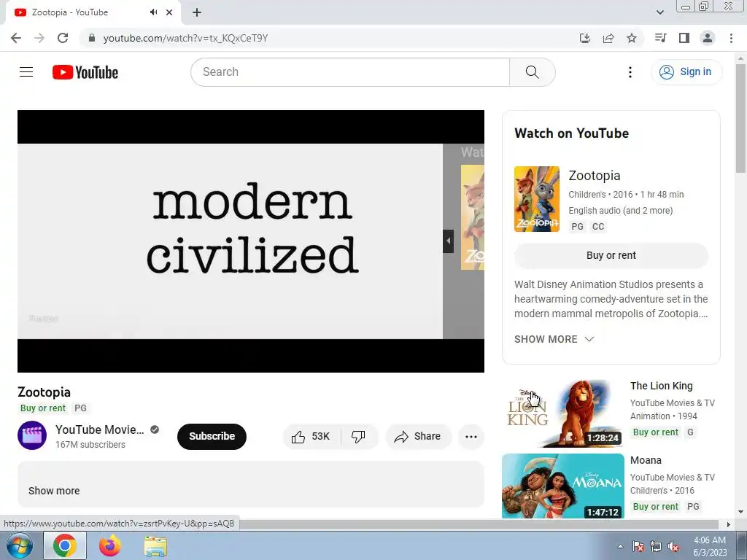Image resolution: width=747 pixels, height=560 pixels.
Task: Click the horizontal scrollbar right arrow
Action: pos(728,524)
